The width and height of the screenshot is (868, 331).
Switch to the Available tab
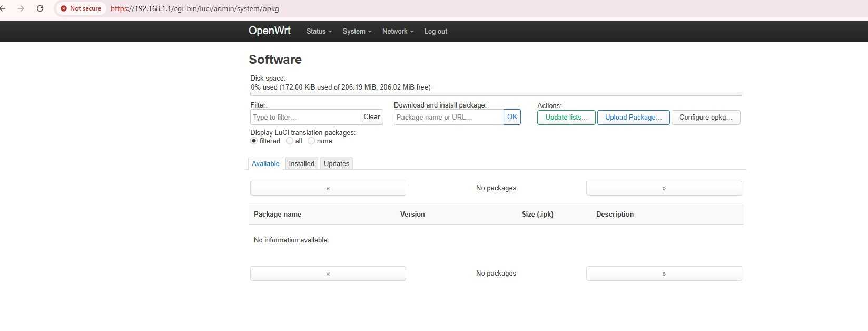(x=265, y=163)
